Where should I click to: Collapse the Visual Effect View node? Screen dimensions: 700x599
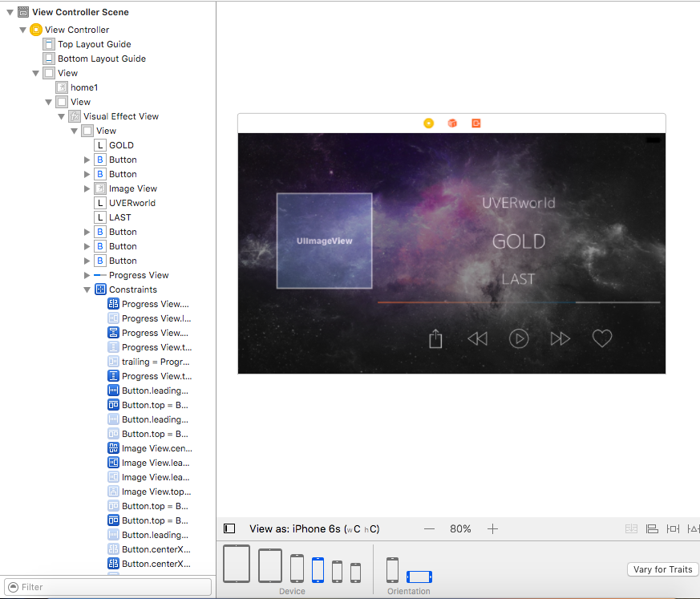pyautogui.click(x=62, y=116)
